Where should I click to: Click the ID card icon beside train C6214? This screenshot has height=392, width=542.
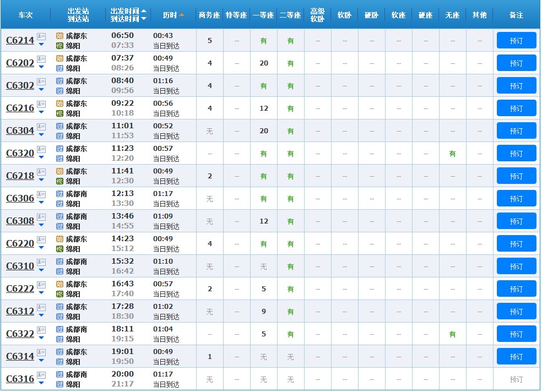(x=41, y=37)
